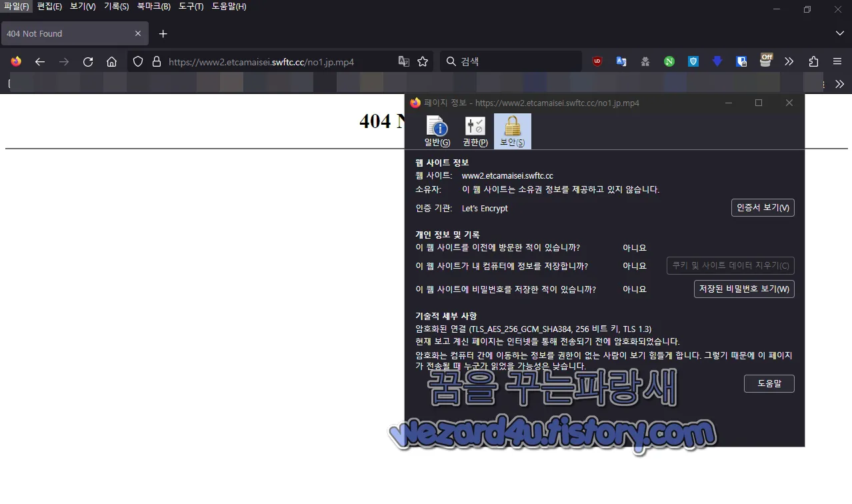Image resolution: width=852 pixels, height=504 pixels.
Task: Click 쿠키 및 사이트 데이터 지우기(C) button
Action: pos(731,265)
